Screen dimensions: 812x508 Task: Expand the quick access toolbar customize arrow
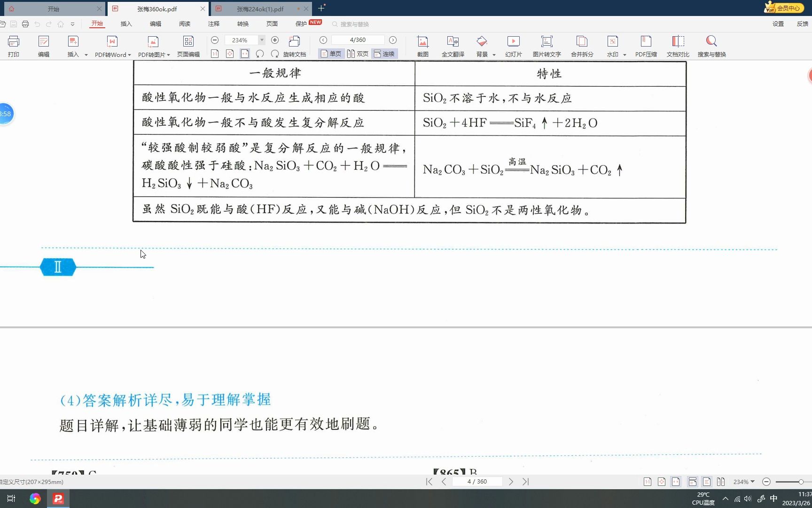pyautogui.click(x=72, y=24)
